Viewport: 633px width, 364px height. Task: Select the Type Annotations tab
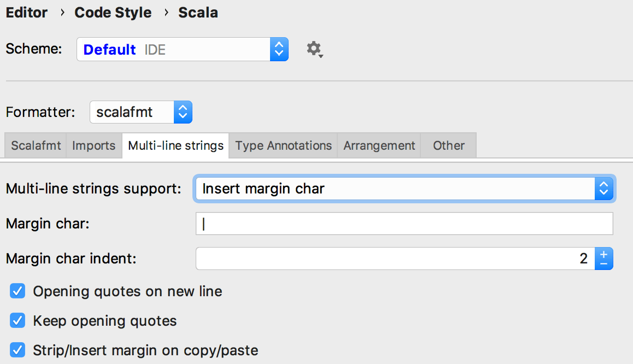(x=283, y=145)
